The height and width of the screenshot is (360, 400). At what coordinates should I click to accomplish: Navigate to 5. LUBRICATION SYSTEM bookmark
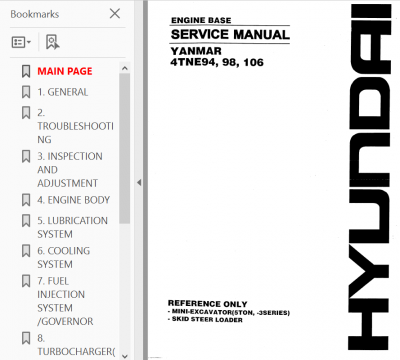pyautogui.click(x=73, y=227)
